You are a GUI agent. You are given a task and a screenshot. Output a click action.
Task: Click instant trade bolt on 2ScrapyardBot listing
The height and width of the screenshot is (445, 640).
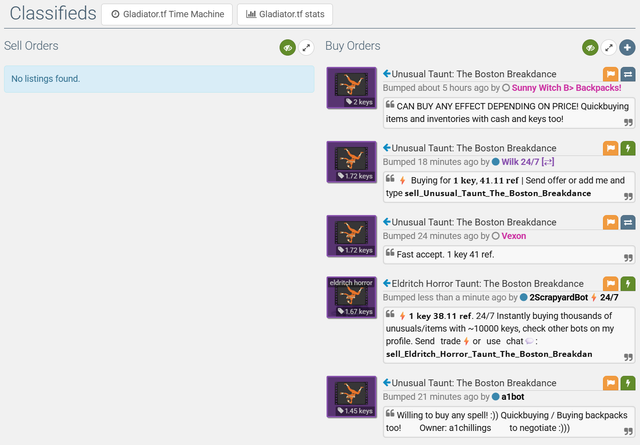click(x=628, y=283)
